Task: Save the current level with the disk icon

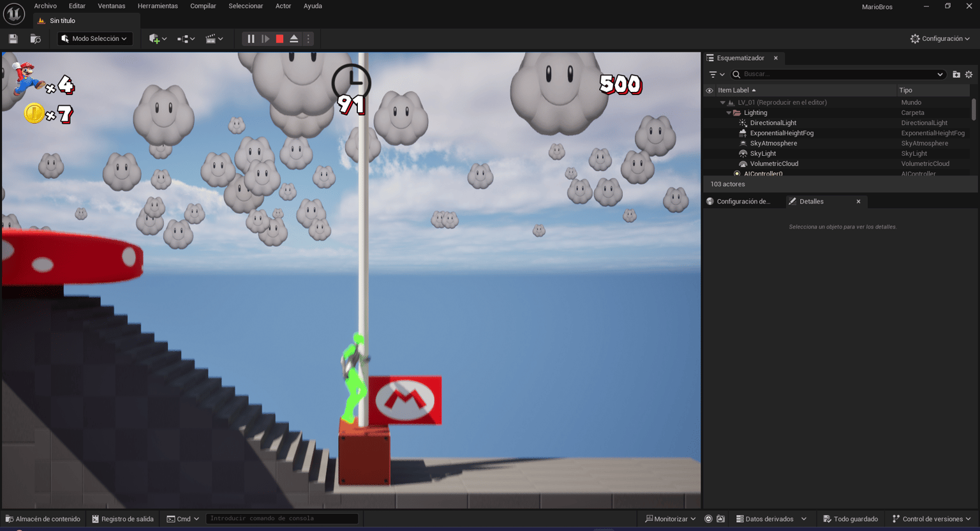Action: 13,39
